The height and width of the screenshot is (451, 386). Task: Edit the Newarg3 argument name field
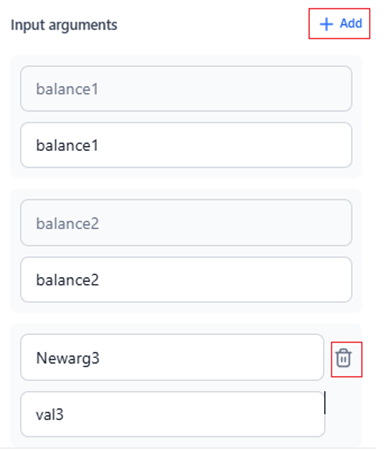pyautogui.click(x=172, y=357)
